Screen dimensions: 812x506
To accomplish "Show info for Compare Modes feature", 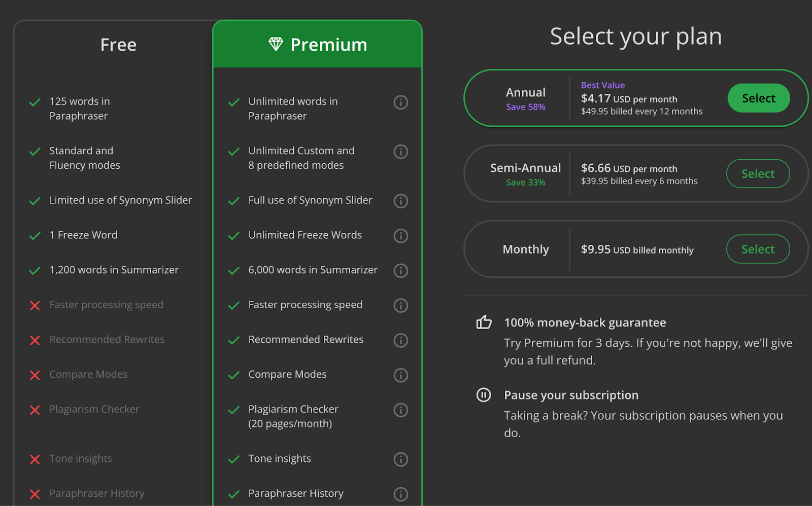I will click(401, 375).
